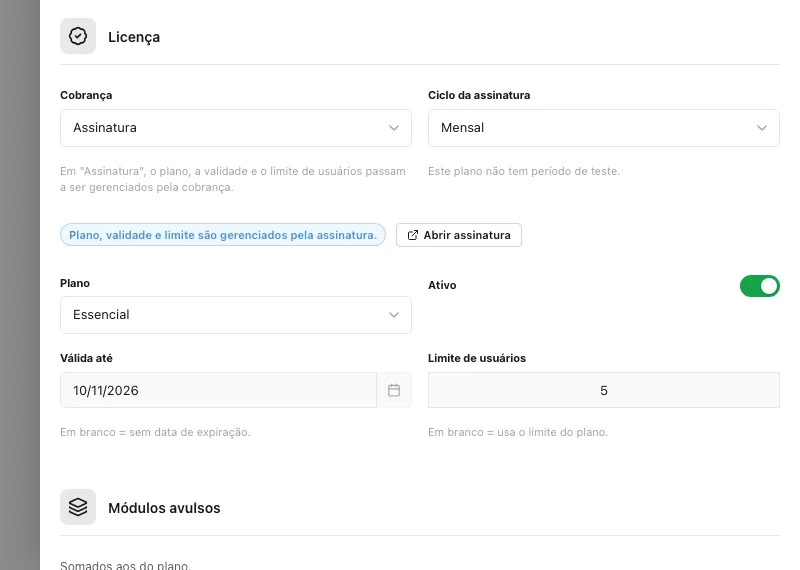
Task: Click the Módulos avulsos layers icon
Action: click(78, 507)
